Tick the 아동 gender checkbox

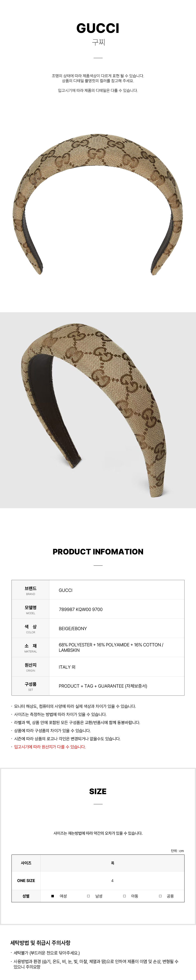pos(124,896)
